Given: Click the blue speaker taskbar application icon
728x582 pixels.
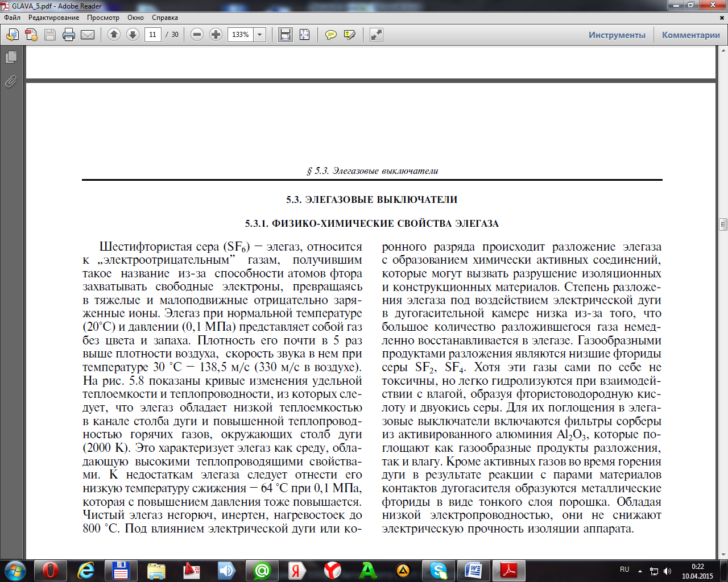Looking at the screenshot, I should point(227,570).
